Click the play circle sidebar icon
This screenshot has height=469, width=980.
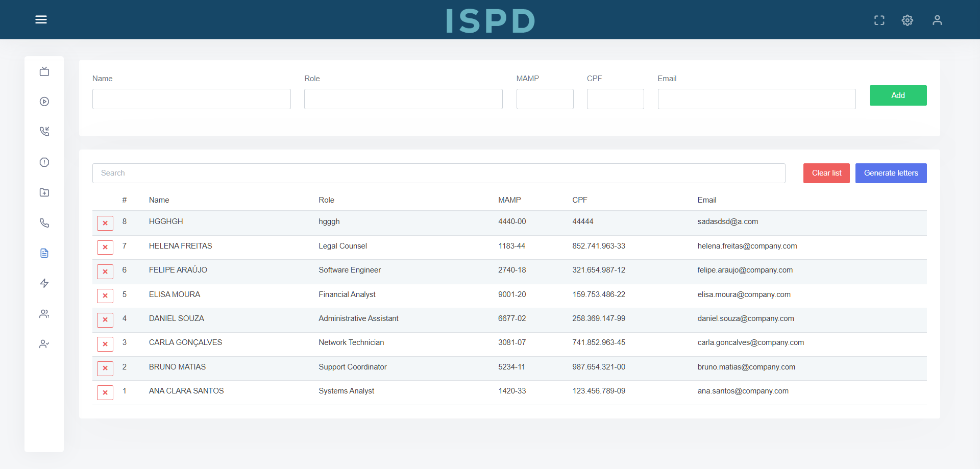point(44,102)
